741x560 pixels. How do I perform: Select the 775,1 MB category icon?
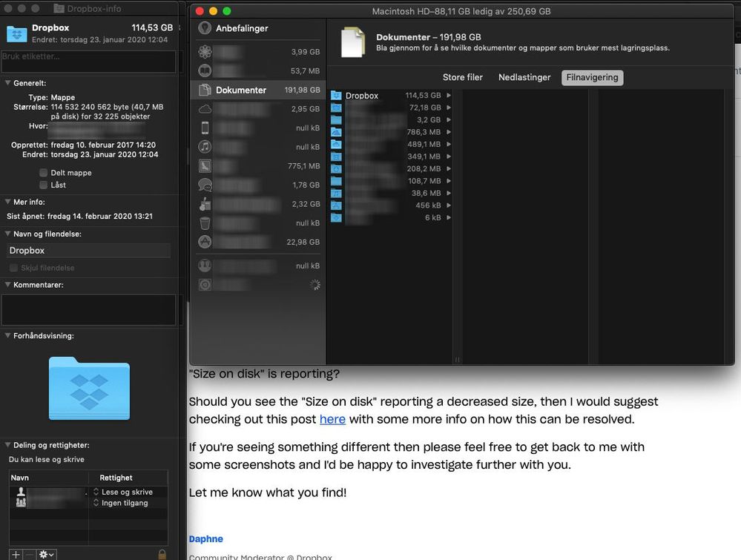click(205, 166)
